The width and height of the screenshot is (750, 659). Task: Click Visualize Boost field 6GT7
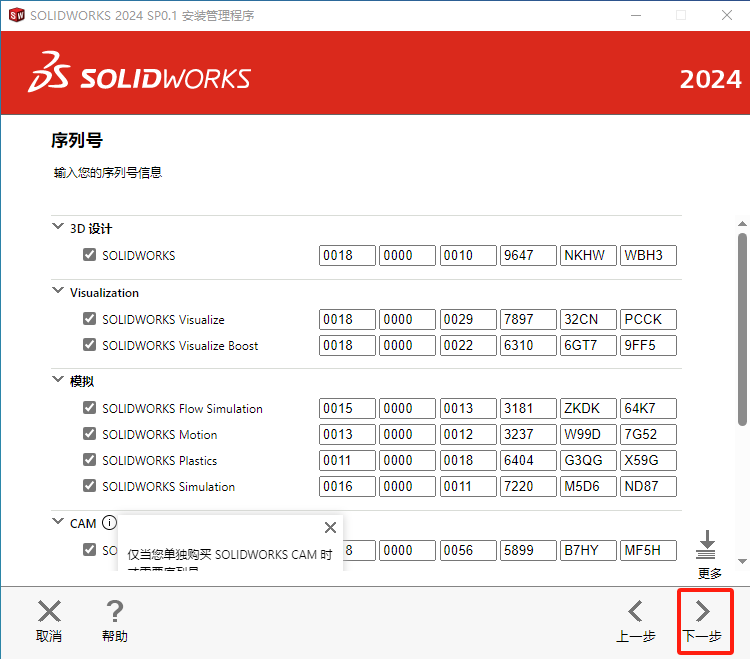588,345
